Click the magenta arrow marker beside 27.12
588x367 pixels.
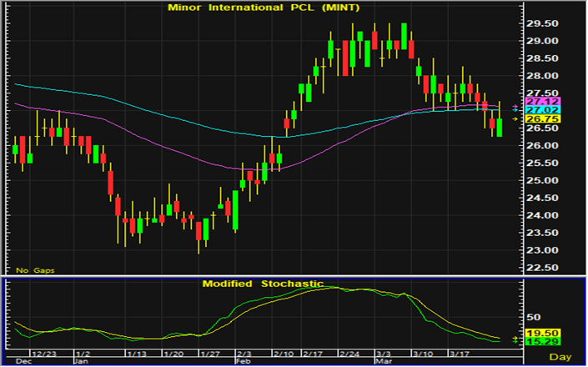click(x=515, y=107)
